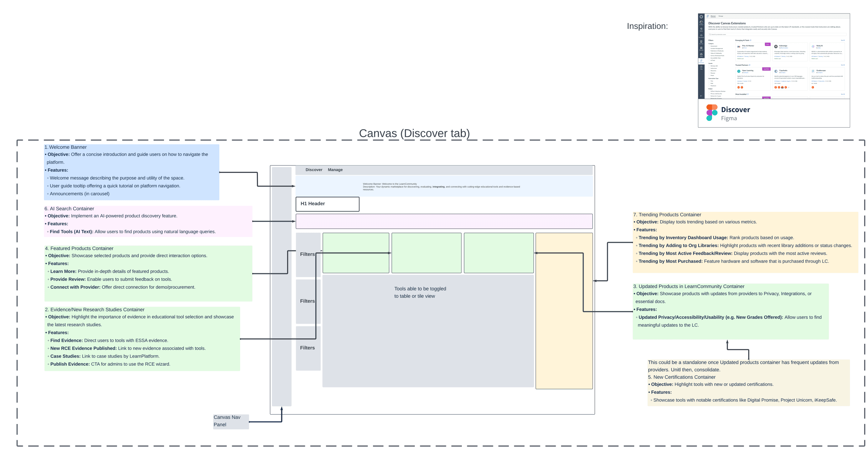Select the Canvas Extensions screenshot thumbnail
Image resolution: width=868 pixels, height=468 pixels.
pos(774,56)
